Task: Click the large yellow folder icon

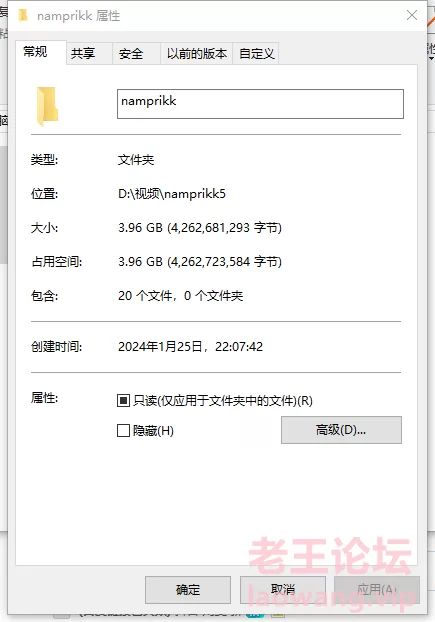Action: 48,106
